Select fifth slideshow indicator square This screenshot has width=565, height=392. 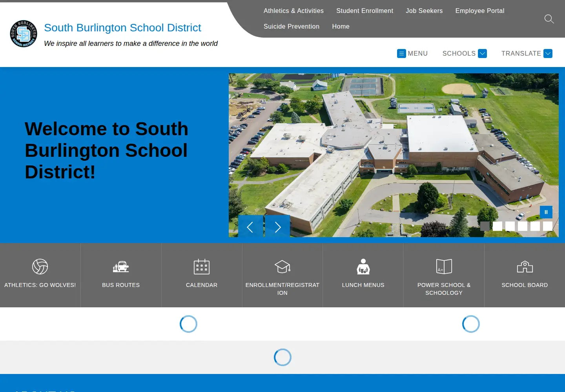tap(535, 226)
